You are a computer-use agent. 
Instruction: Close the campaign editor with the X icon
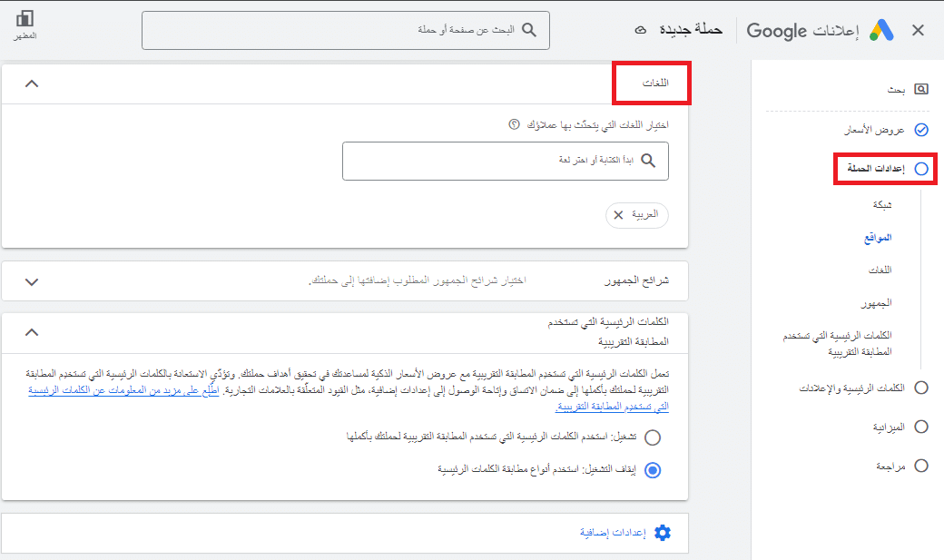click(x=918, y=30)
